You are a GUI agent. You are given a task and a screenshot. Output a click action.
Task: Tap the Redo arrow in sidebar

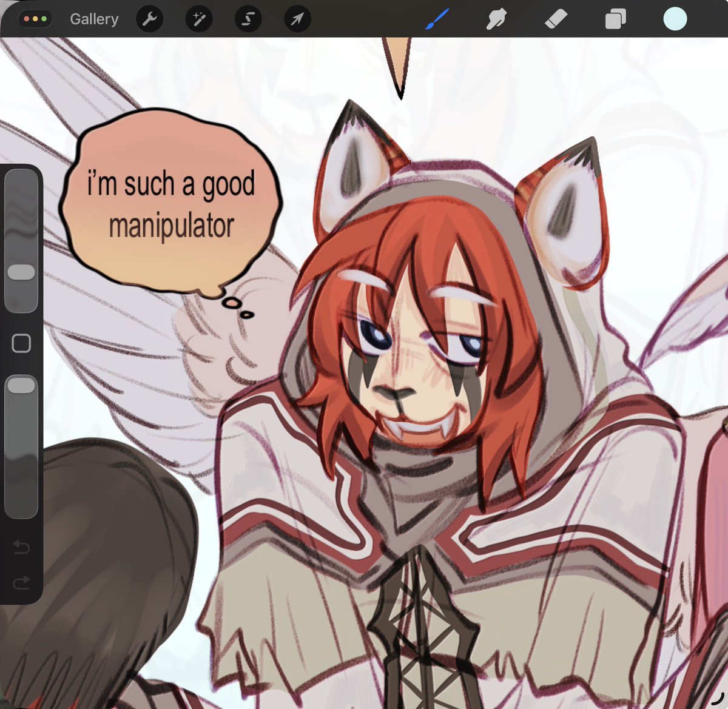21,583
